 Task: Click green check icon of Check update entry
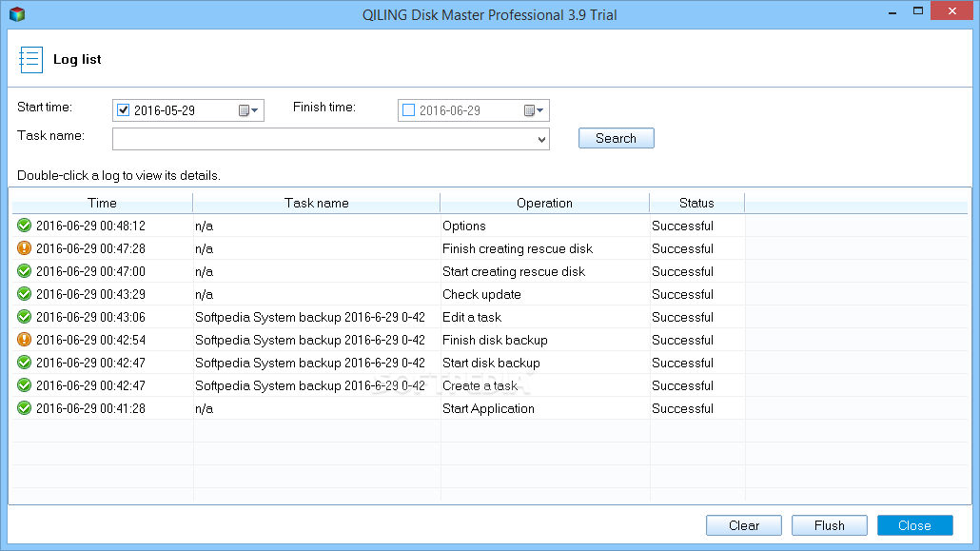(25, 294)
